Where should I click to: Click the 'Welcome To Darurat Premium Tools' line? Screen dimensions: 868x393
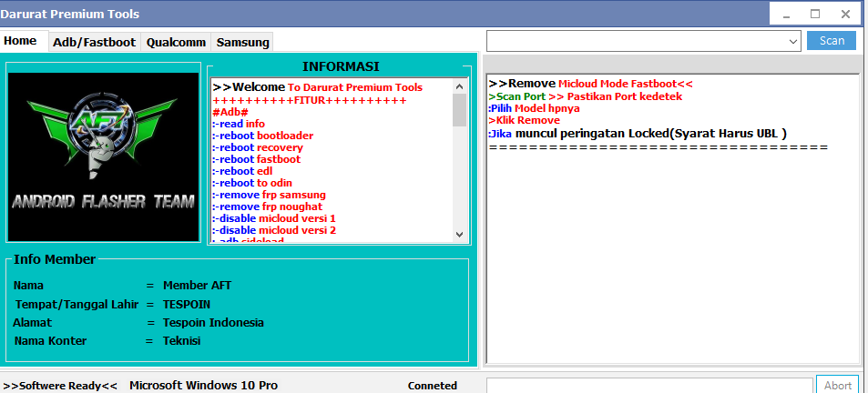click(x=318, y=87)
